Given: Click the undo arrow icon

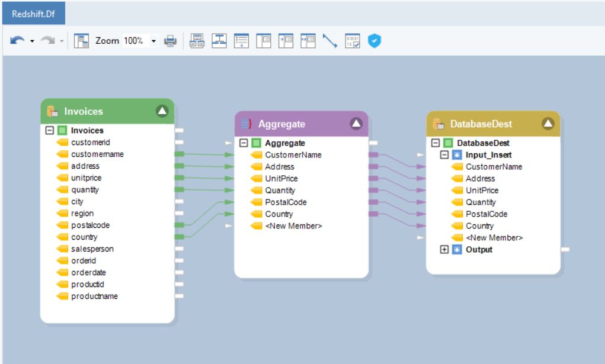Looking at the screenshot, I should pos(17,41).
